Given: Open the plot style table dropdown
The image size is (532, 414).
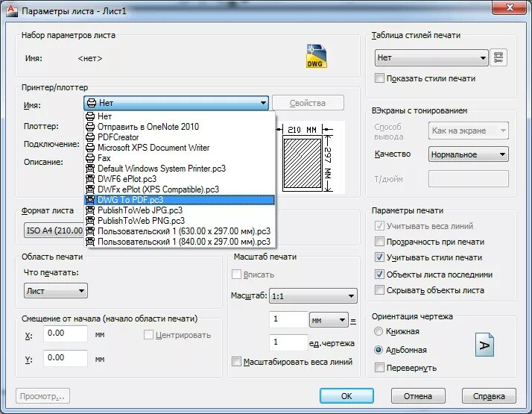Looking at the screenshot, I should click(x=431, y=57).
